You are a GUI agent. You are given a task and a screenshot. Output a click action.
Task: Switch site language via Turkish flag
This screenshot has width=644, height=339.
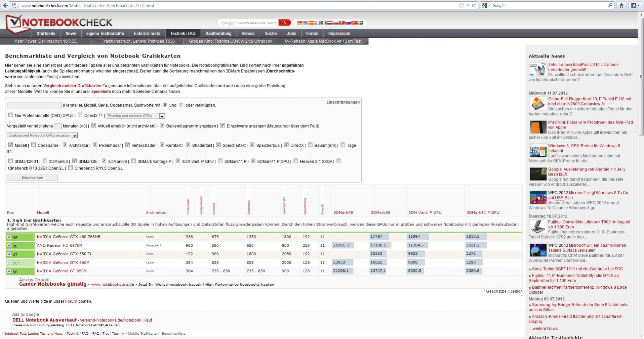(354, 22)
